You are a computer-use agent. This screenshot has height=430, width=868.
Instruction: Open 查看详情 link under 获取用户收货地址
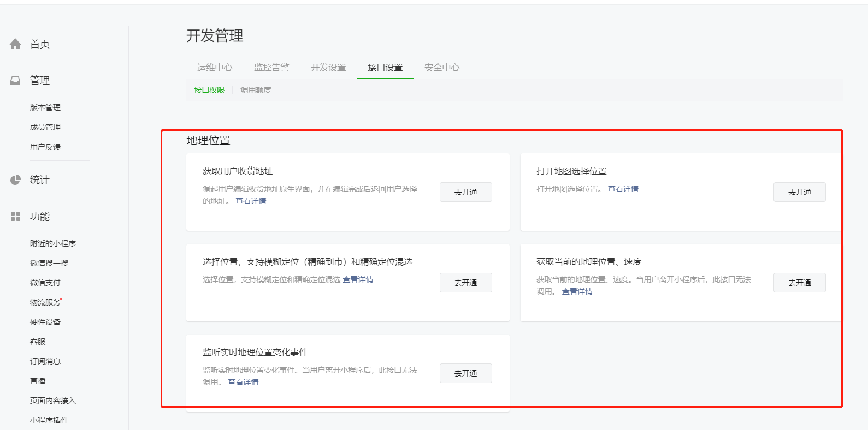point(251,201)
